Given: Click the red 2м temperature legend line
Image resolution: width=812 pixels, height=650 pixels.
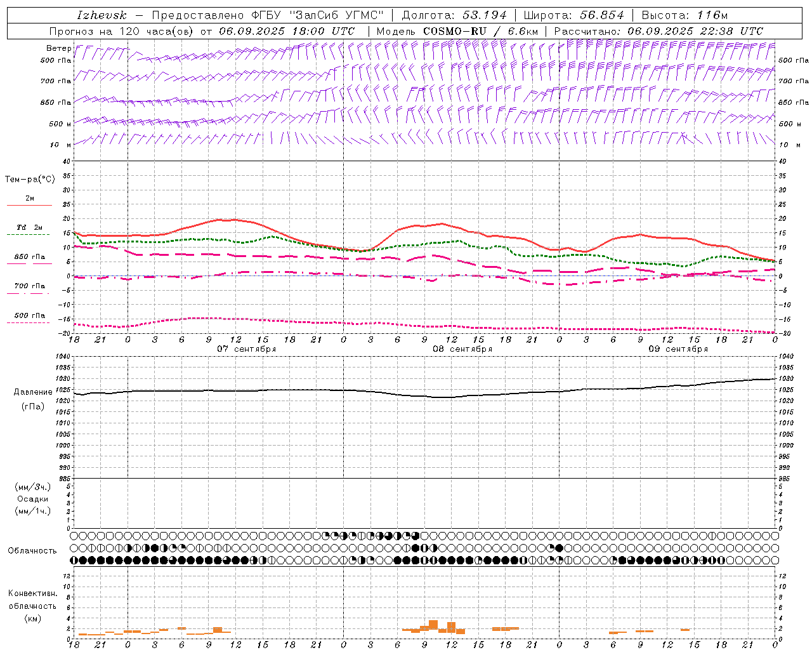Looking at the screenshot, I should point(29,205).
